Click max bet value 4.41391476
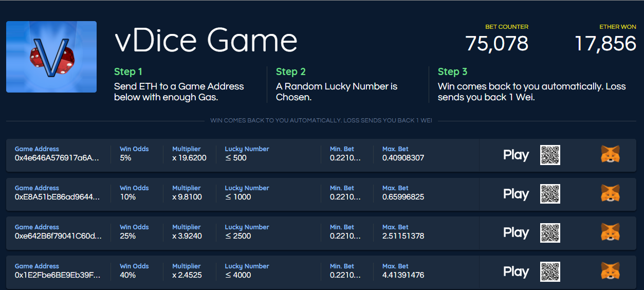The image size is (644, 290). point(403,275)
